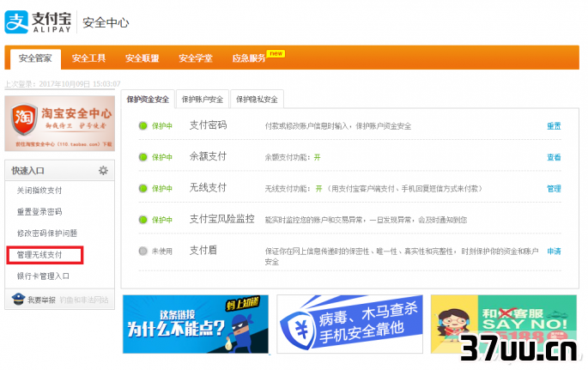Open quick entry settings gear icon
Screen dimensions: 588x370
[103, 171]
